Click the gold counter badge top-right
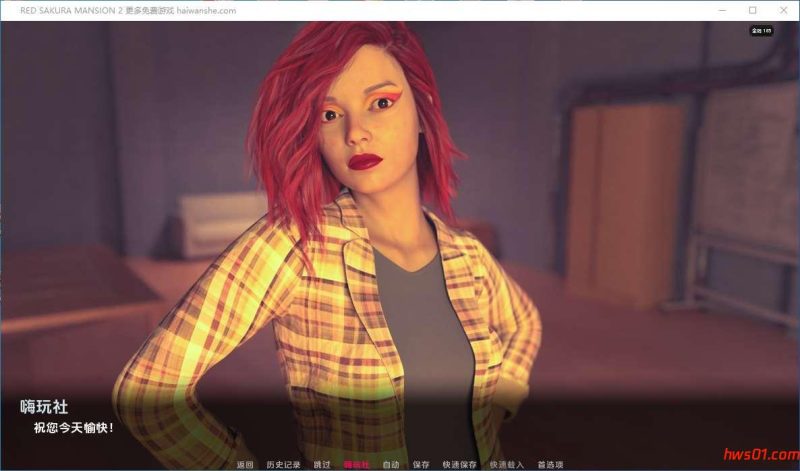Image resolution: width=800 pixels, height=471 pixels. [761, 31]
